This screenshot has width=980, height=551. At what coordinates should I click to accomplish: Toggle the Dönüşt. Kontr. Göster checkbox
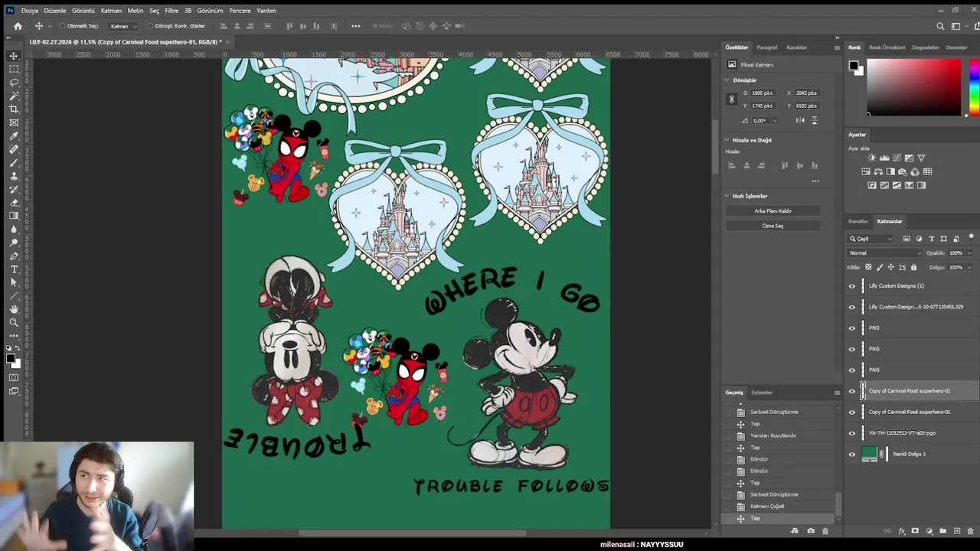(x=150, y=26)
